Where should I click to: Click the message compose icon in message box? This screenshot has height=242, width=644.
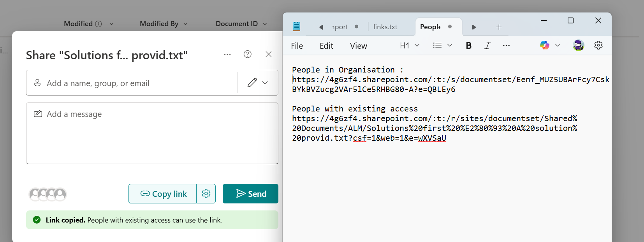tap(38, 114)
